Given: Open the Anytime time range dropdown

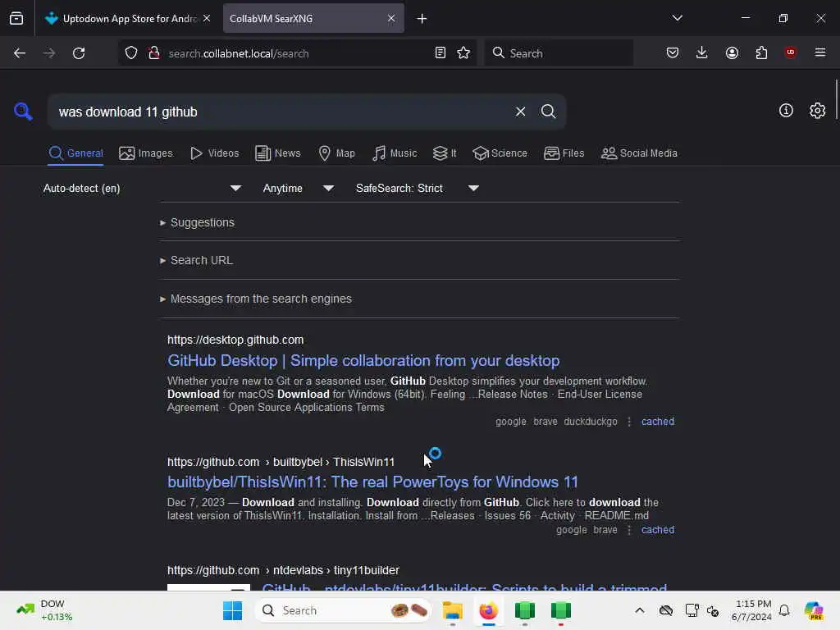Looking at the screenshot, I should 298,189.
